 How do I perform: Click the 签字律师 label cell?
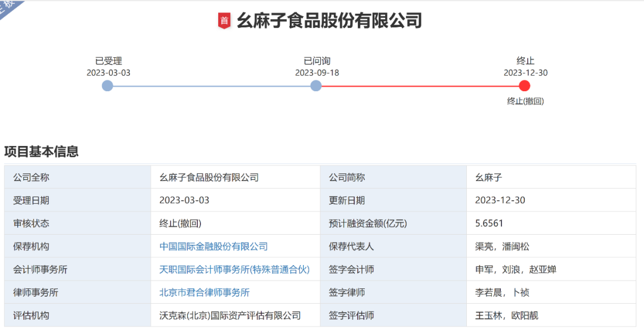pos(394,292)
